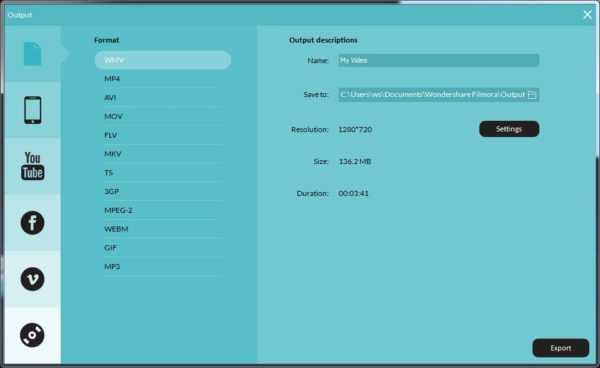Click the Save to path field
The width and height of the screenshot is (600, 368).
click(439, 95)
